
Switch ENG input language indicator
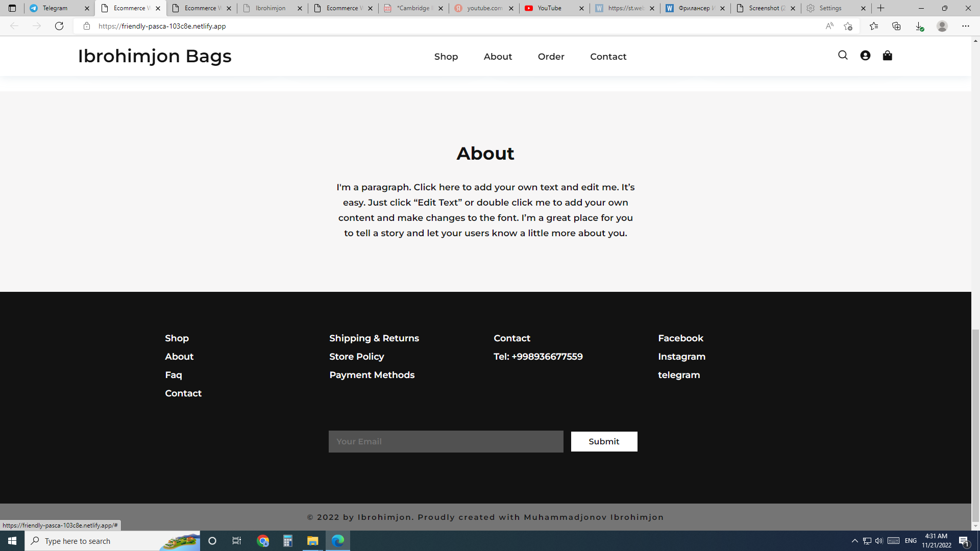[911, 541]
